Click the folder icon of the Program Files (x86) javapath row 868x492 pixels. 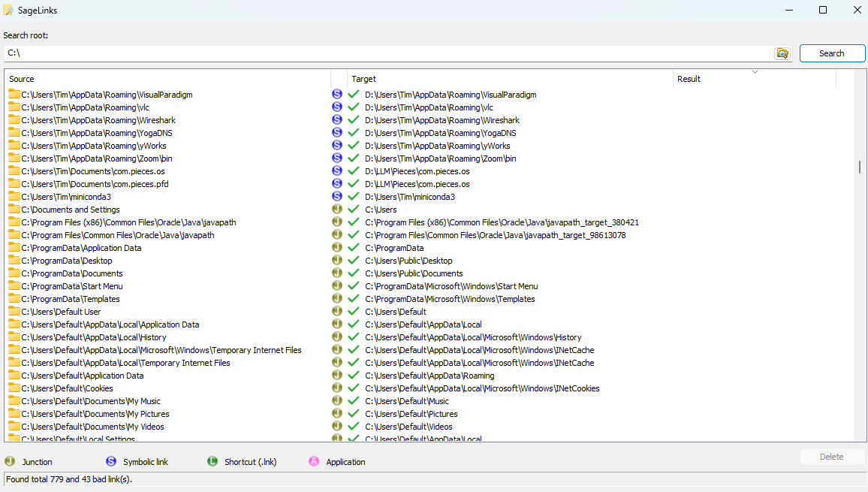[x=14, y=222]
